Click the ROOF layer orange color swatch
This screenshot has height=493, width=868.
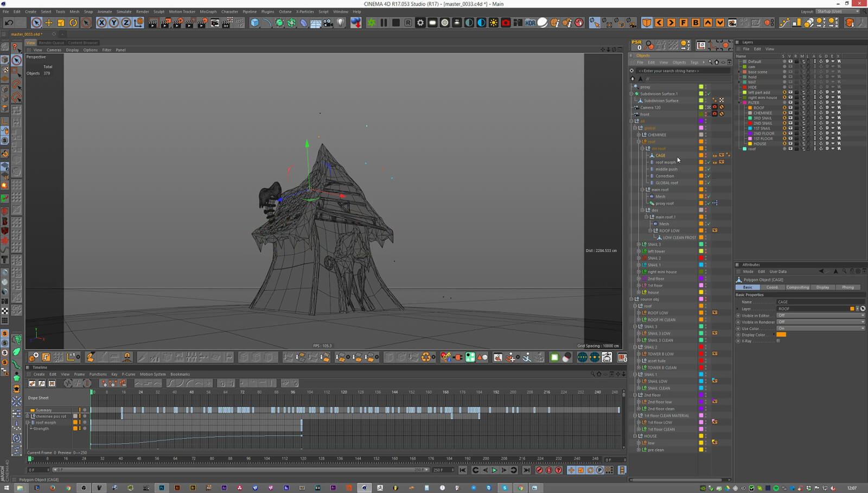coord(750,108)
